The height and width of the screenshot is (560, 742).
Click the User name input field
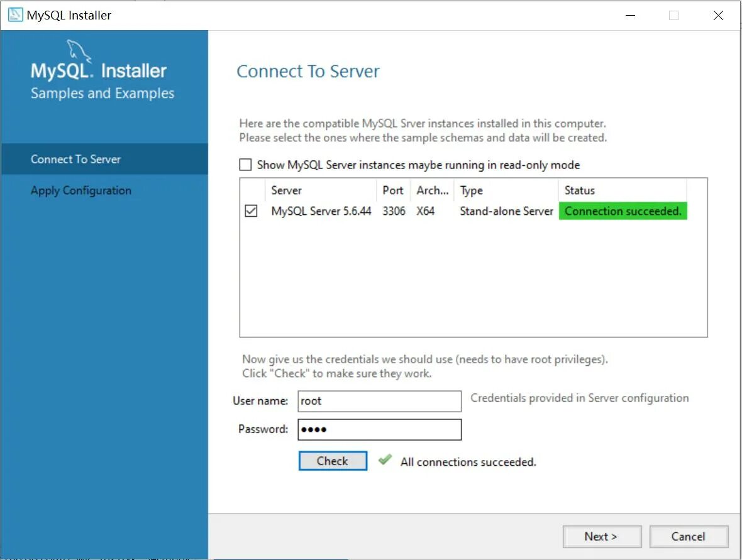[x=379, y=401]
